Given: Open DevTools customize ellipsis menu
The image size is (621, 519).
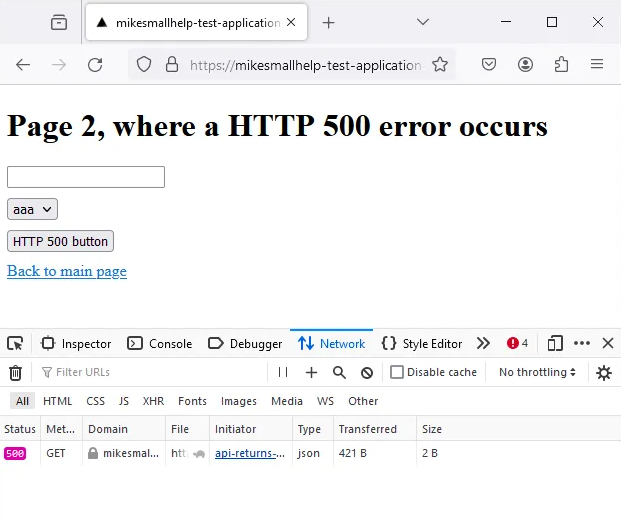Looking at the screenshot, I should point(582,343).
